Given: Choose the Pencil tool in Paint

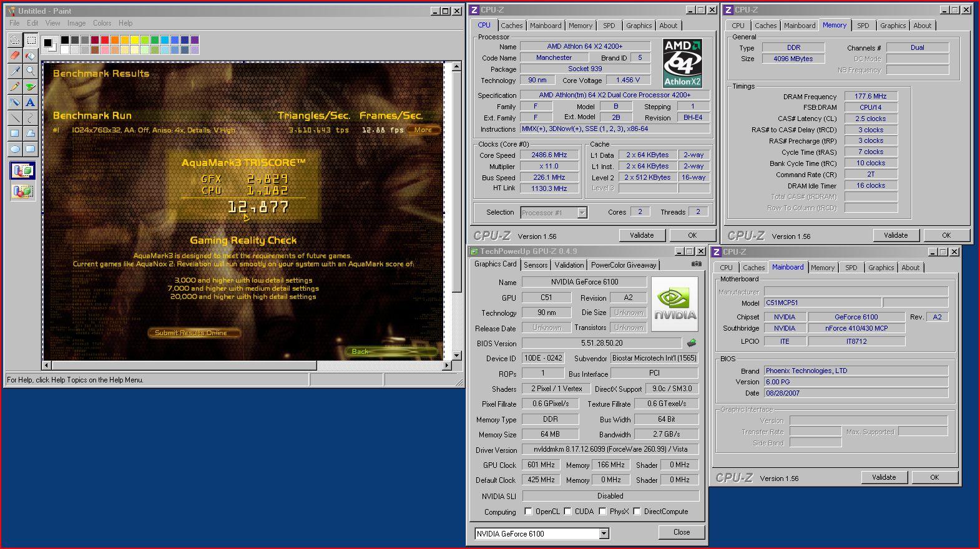Looking at the screenshot, I should pyautogui.click(x=15, y=87).
